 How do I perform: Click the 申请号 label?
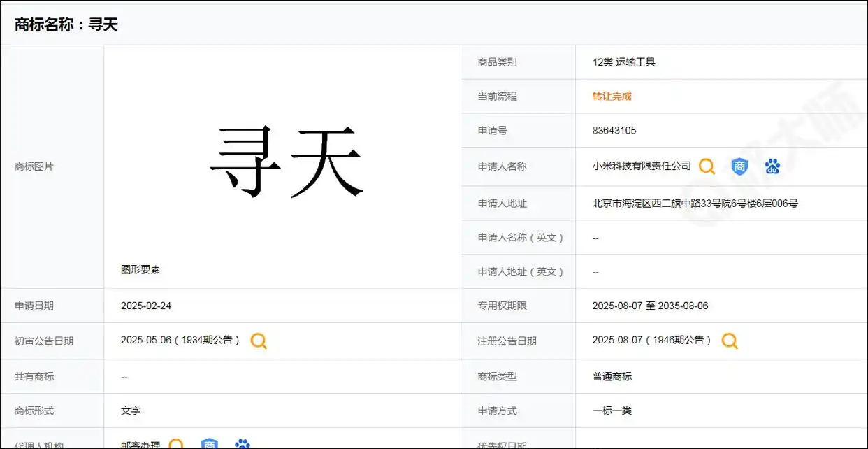tap(493, 131)
